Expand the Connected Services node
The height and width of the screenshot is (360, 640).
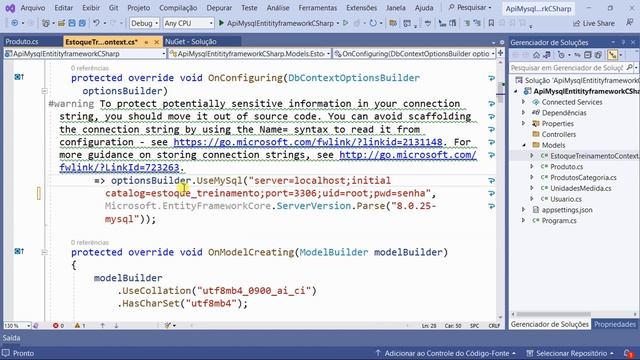click(x=524, y=102)
